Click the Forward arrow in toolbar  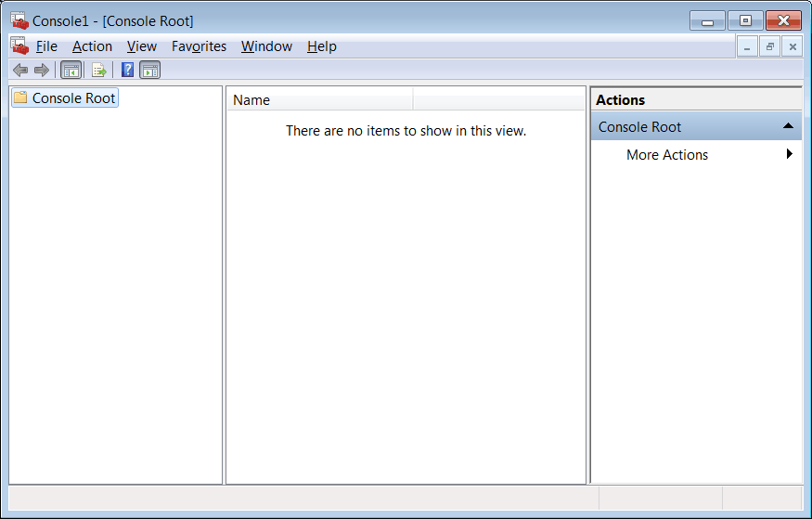pyautogui.click(x=41, y=70)
